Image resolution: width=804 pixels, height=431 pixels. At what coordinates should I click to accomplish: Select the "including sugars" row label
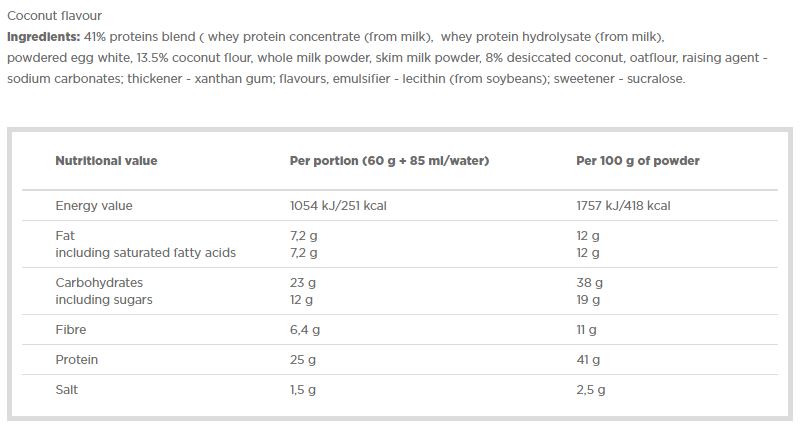[104, 300]
